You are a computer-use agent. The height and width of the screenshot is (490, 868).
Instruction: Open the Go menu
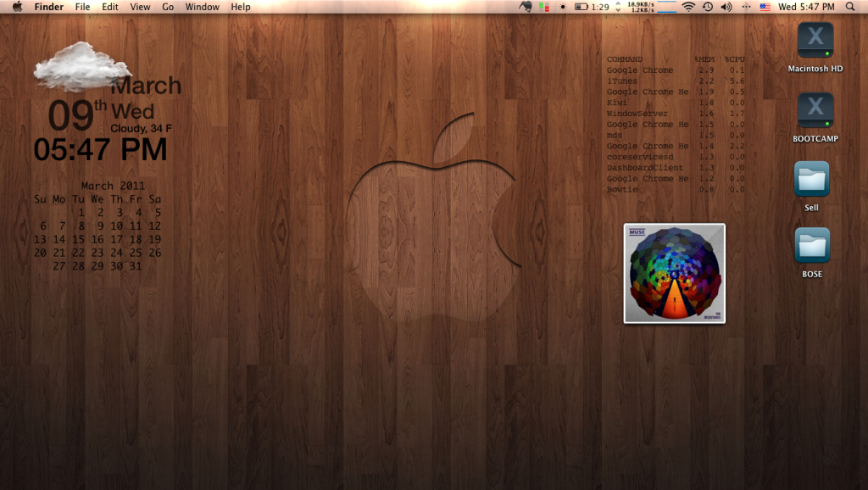point(168,7)
